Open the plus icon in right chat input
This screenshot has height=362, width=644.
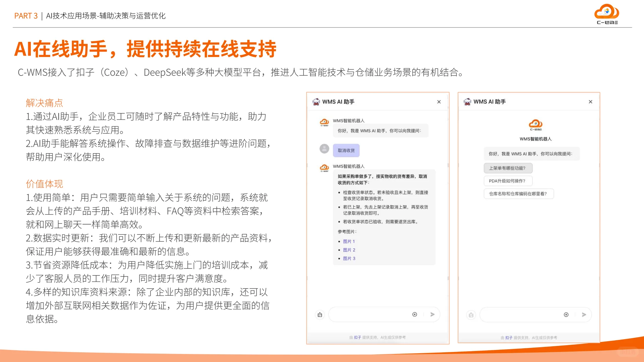(566, 315)
